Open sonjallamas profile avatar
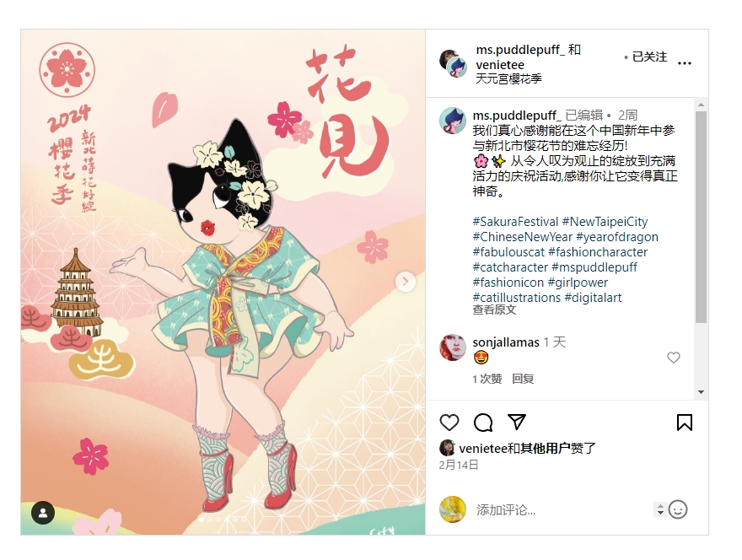The image size is (742, 560). 453,348
